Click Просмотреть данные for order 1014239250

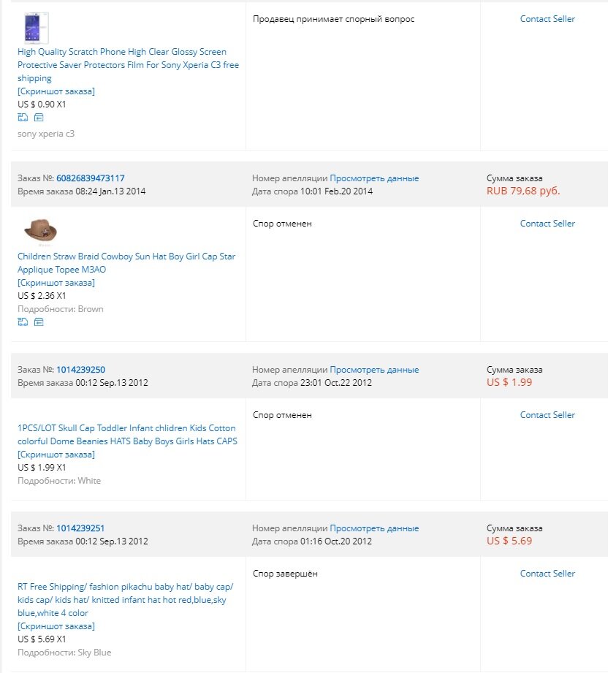point(374,370)
